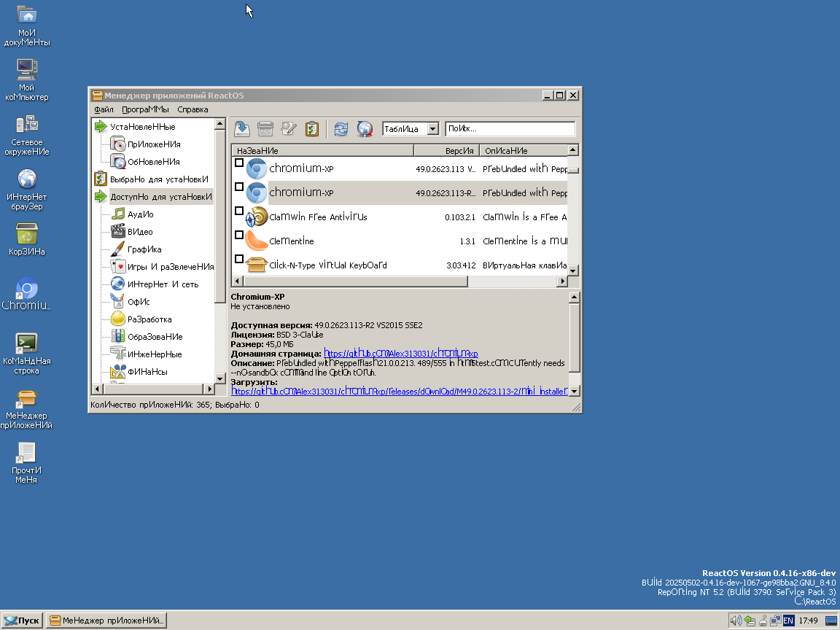The image size is (840, 630).
Task: Open Обновления under installed
Action: point(153,162)
